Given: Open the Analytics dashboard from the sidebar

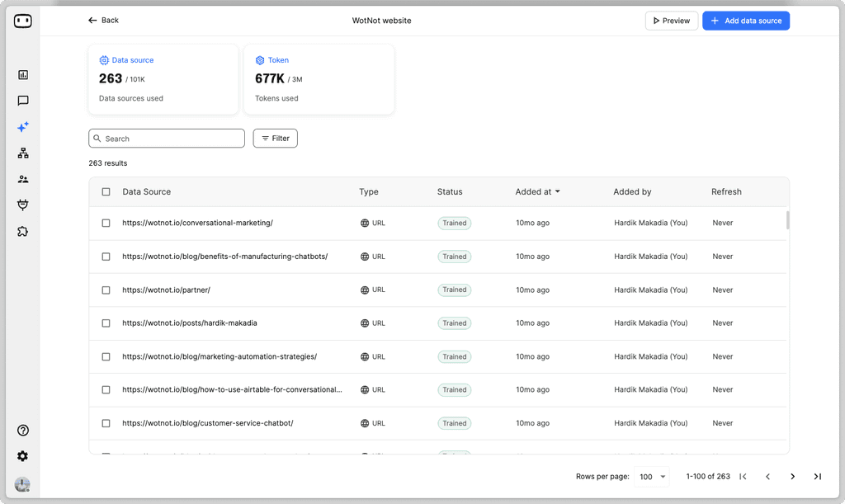Looking at the screenshot, I should click(22, 74).
